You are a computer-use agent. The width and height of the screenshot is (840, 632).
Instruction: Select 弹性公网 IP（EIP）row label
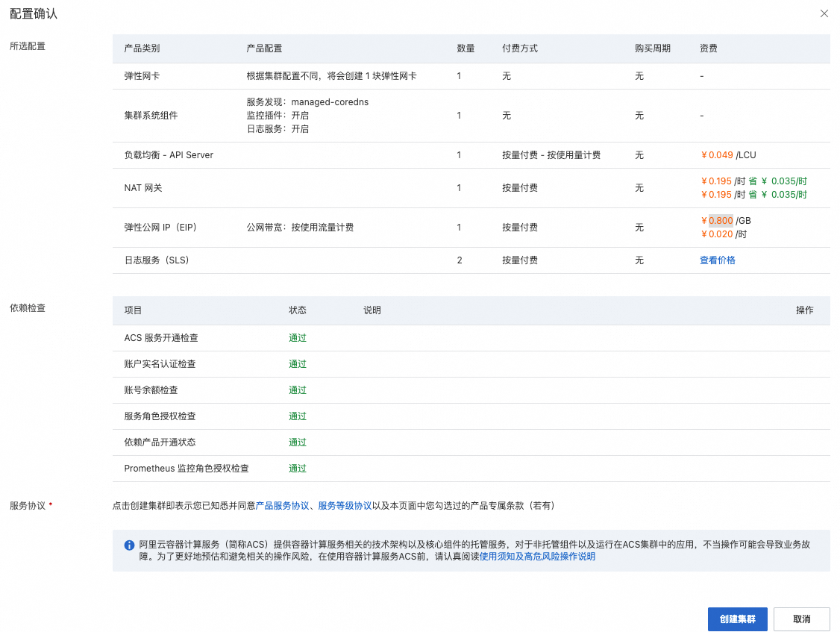pos(160,228)
